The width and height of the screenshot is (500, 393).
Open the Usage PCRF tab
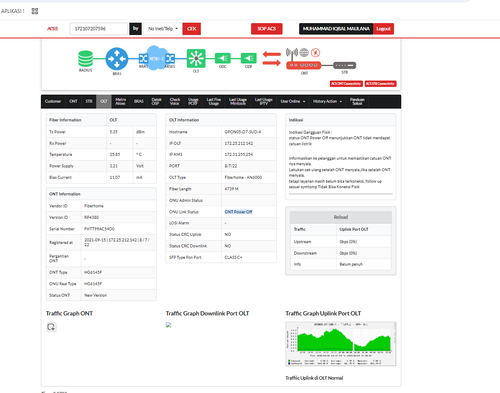point(193,101)
